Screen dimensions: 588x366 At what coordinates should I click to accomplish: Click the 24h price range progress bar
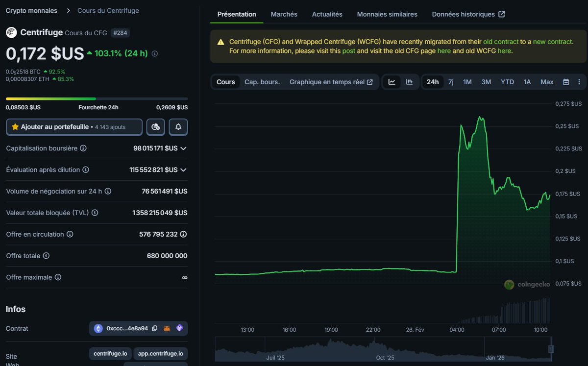[x=97, y=98]
